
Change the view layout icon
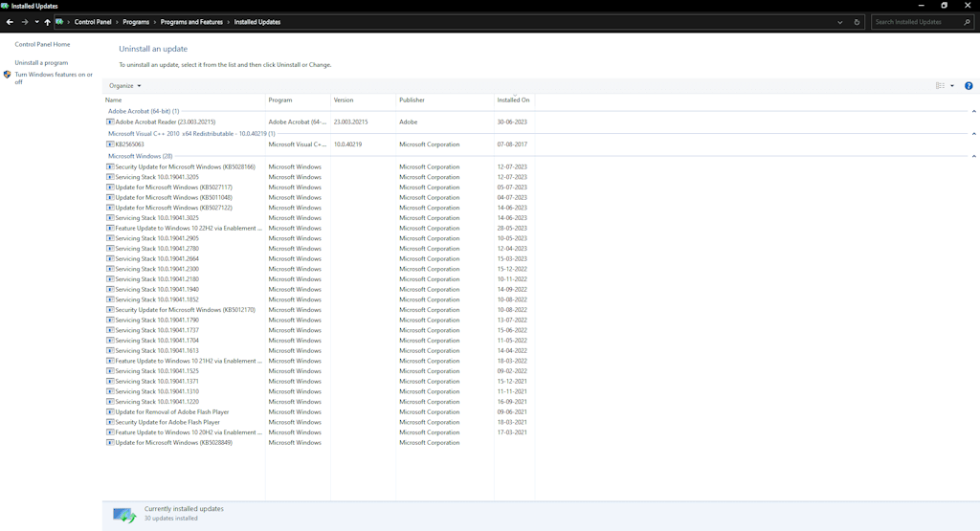tap(940, 85)
